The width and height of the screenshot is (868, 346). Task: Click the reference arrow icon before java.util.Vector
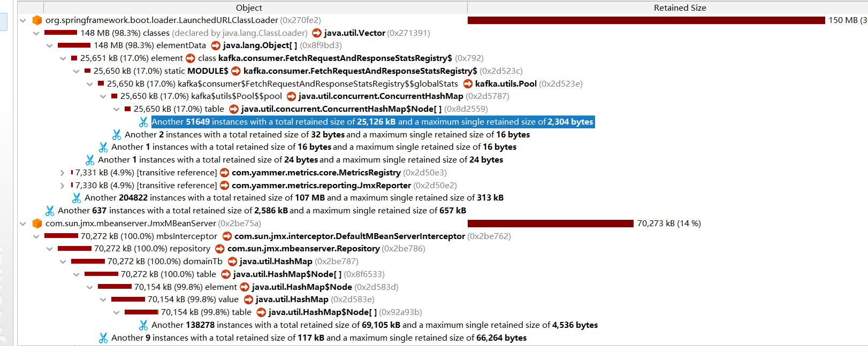point(317,33)
